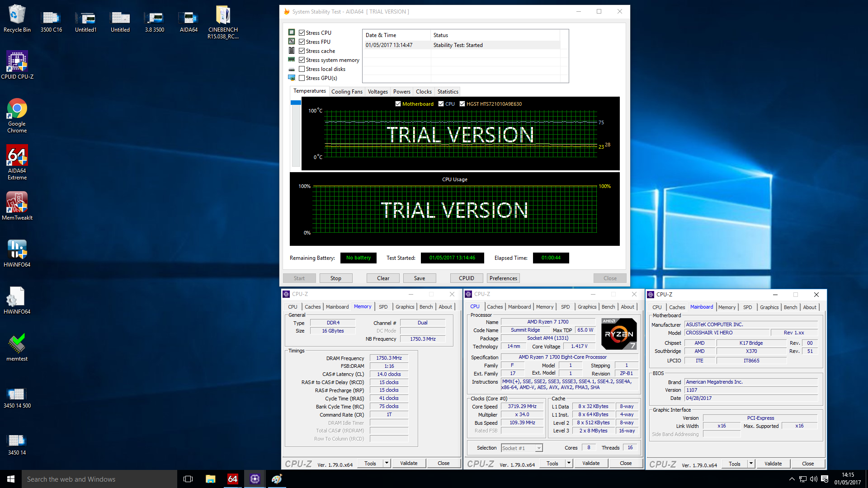Click Save in stability test window
Screen dimensions: 868x488
[x=420, y=278]
